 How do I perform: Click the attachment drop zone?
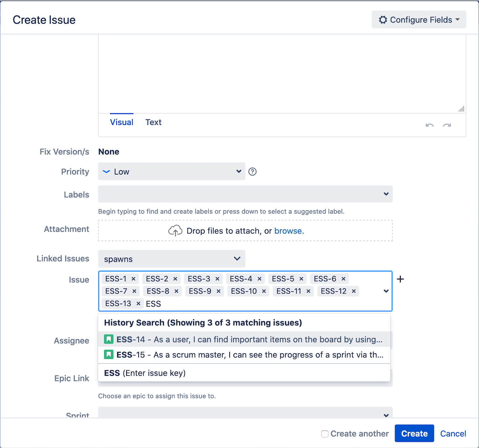point(245,230)
